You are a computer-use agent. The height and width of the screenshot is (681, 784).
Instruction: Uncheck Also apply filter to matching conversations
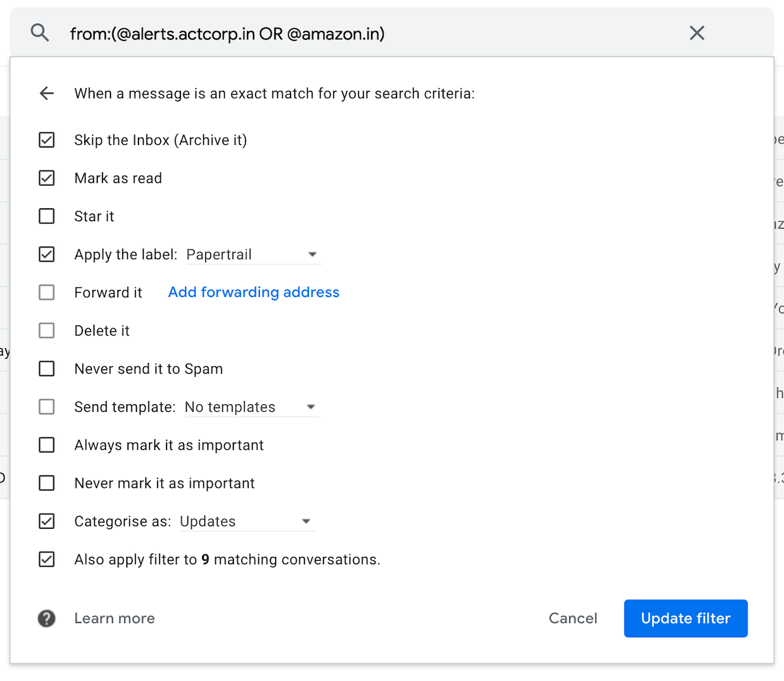(x=46, y=559)
